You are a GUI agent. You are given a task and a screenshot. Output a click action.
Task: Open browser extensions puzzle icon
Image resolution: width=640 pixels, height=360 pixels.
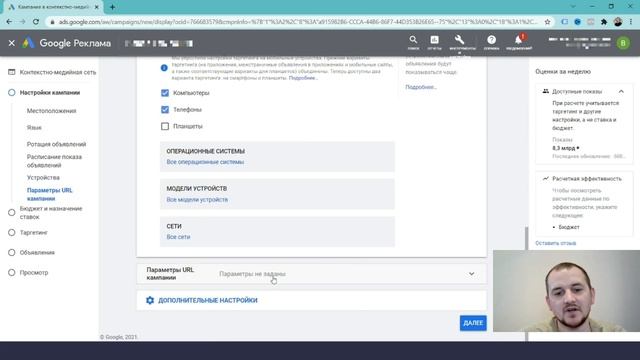click(604, 22)
